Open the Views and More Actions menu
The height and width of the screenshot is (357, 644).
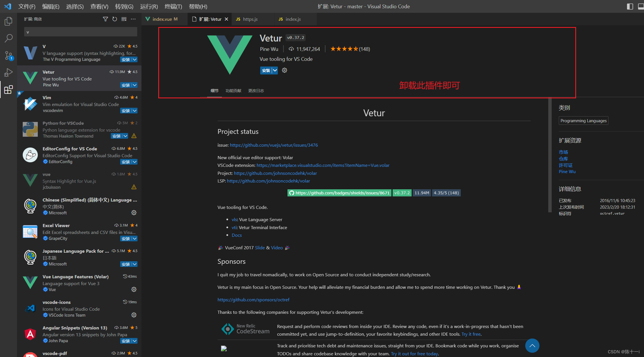(134, 19)
